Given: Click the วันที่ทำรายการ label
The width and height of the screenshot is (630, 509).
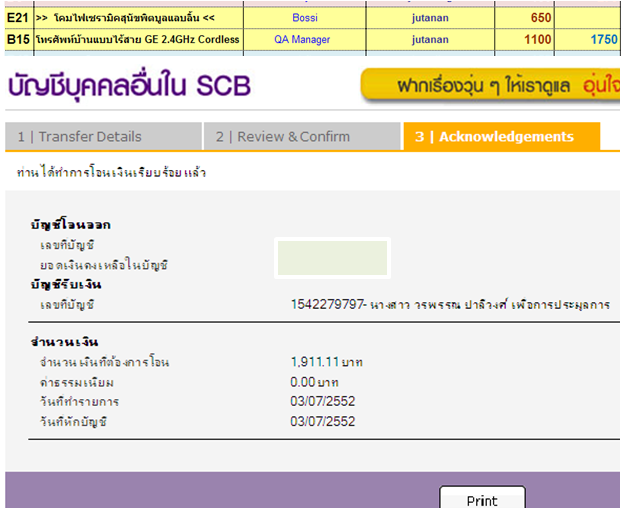Looking at the screenshot, I should pyautogui.click(x=79, y=401).
